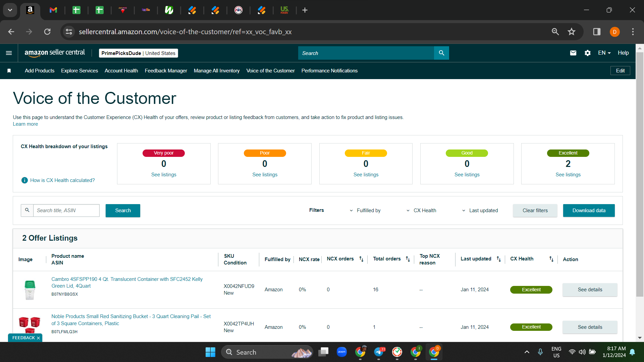This screenshot has height=362, width=644.
Task: Click the Download data button
Action: 589,210
